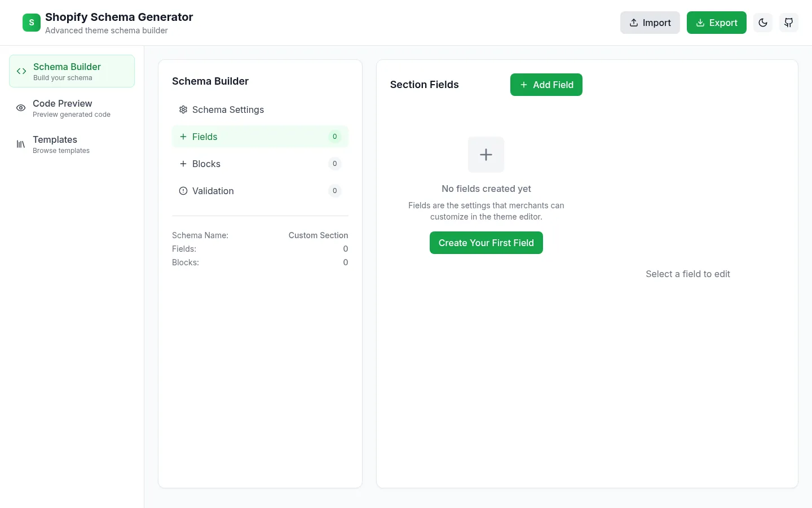Click the "Schema Name:" label
812x508 pixels.
point(200,235)
